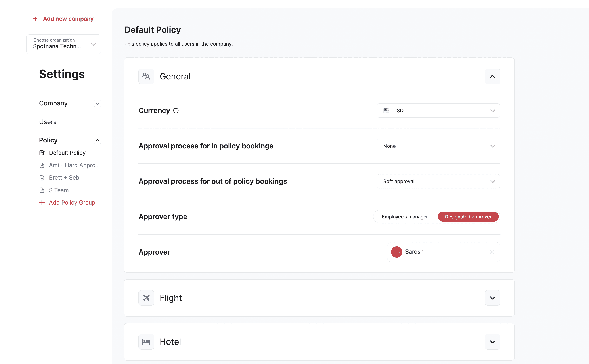Click the Policy menu heading
The image size is (589, 364).
[48, 140]
